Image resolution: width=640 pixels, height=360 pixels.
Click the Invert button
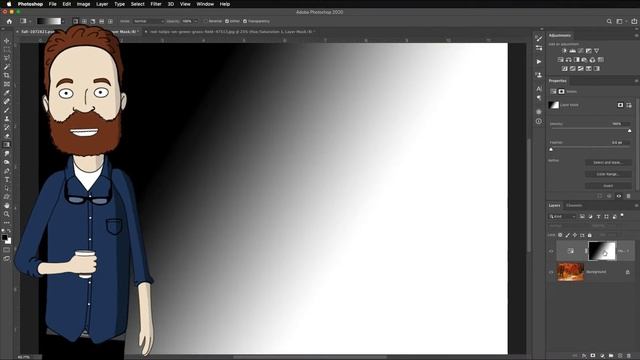click(608, 186)
